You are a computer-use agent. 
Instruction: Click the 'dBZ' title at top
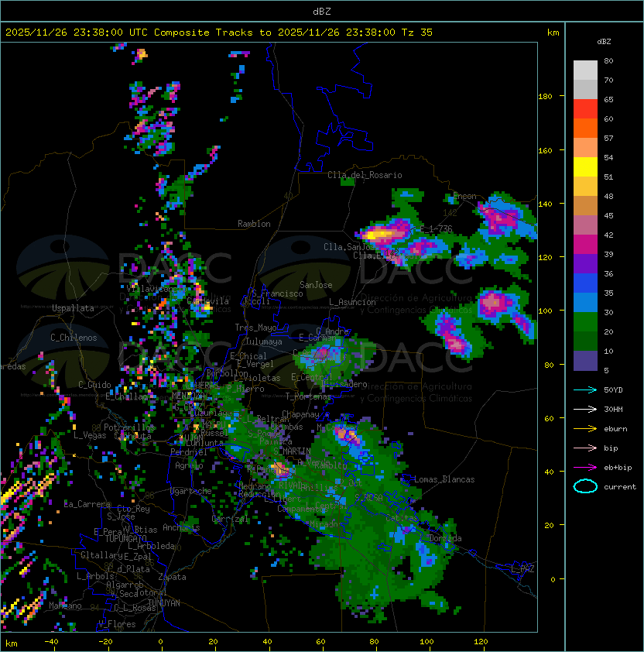point(322,12)
